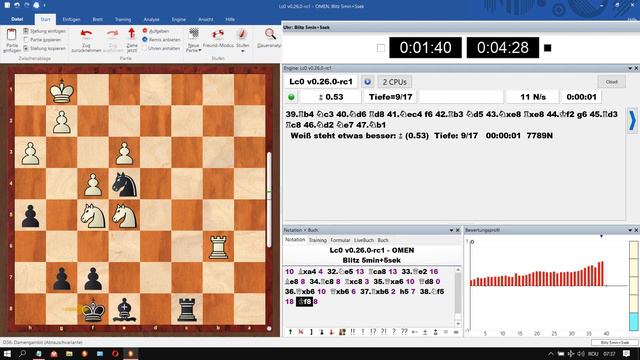This screenshot has height=360, width=640.
Task: Click the blue engine start/stop icon
Action: [367, 82]
